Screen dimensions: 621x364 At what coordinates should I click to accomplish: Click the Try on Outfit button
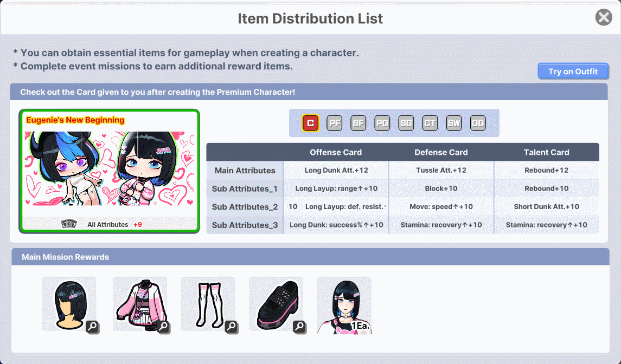(573, 71)
